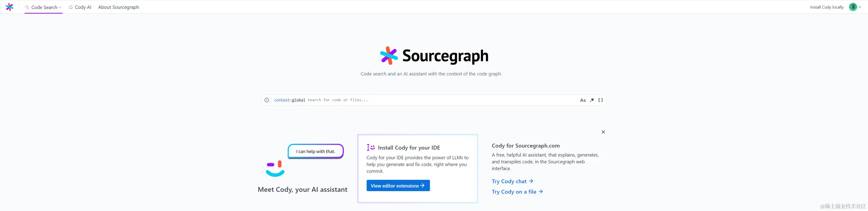Dismiss the Cody promo with X
Image resolution: width=868 pixels, height=211 pixels.
[x=603, y=132]
